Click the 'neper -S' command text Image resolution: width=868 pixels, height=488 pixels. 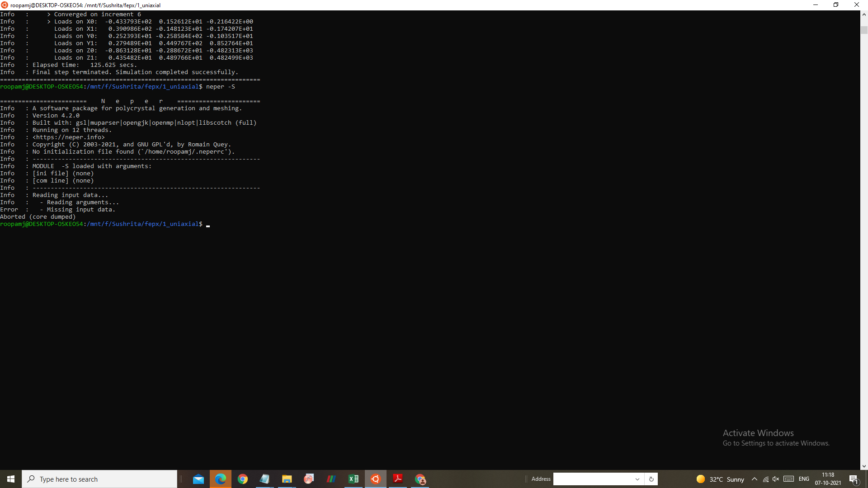tap(221, 87)
